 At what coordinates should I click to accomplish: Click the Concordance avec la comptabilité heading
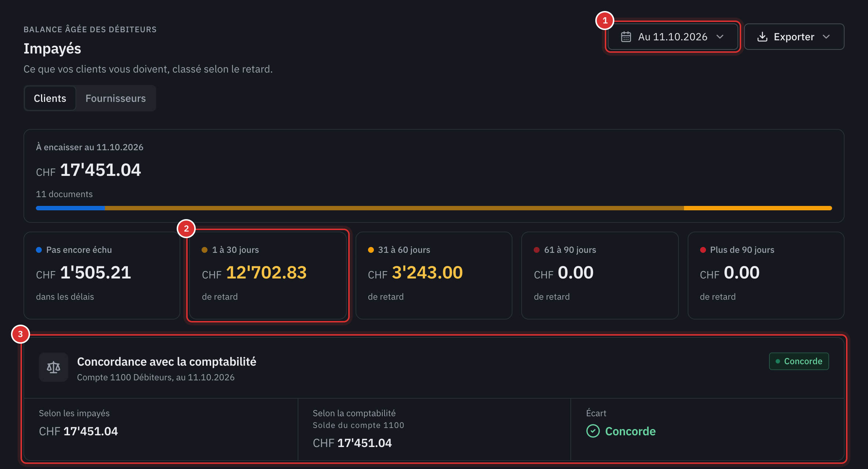pos(167,362)
